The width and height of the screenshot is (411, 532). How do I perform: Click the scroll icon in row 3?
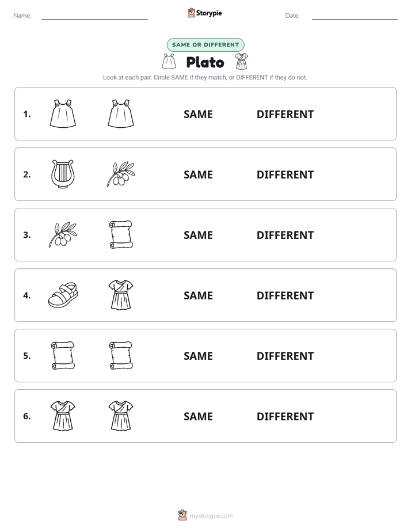point(121,234)
